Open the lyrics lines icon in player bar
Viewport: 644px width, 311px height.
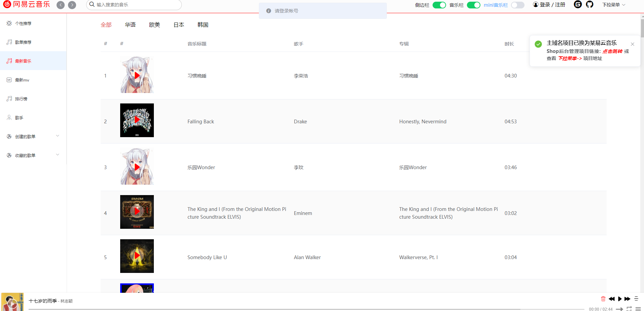tap(636, 299)
